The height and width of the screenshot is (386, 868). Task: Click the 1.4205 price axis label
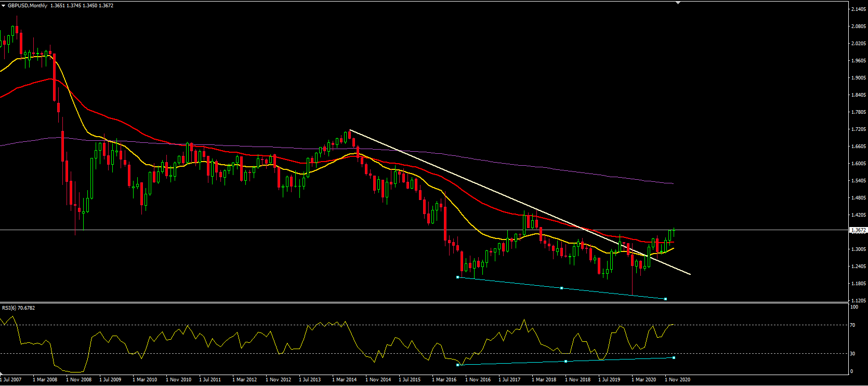(859, 215)
